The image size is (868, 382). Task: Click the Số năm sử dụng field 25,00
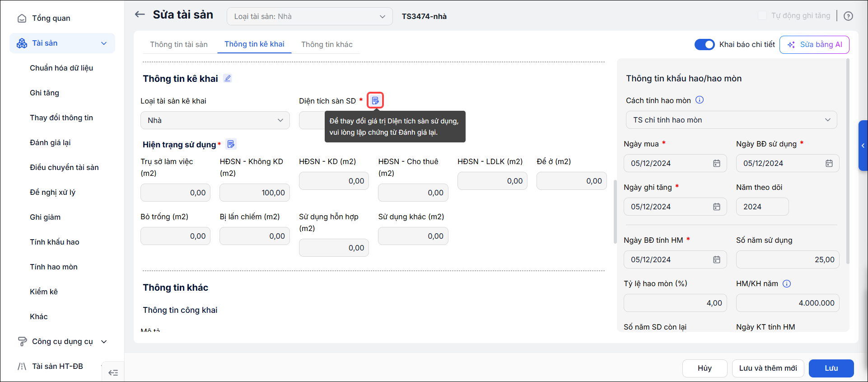pos(788,259)
